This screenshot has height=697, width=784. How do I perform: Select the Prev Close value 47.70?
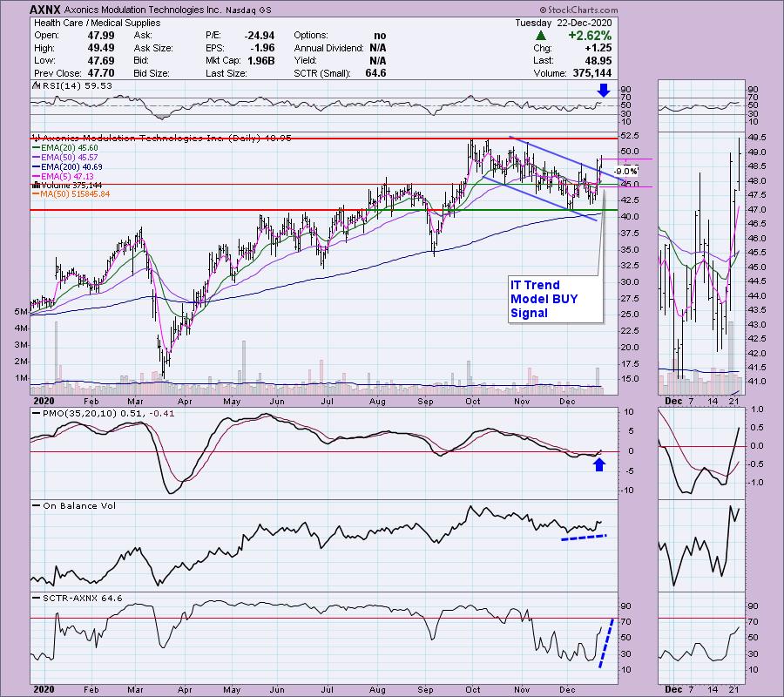101,73
